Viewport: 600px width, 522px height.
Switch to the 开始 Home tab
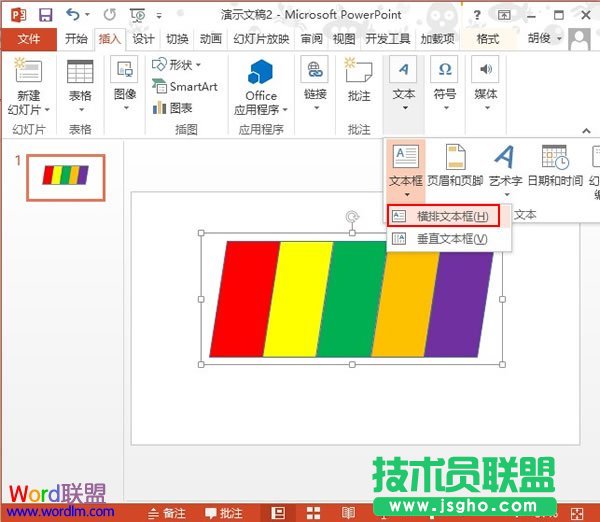point(76,39)
